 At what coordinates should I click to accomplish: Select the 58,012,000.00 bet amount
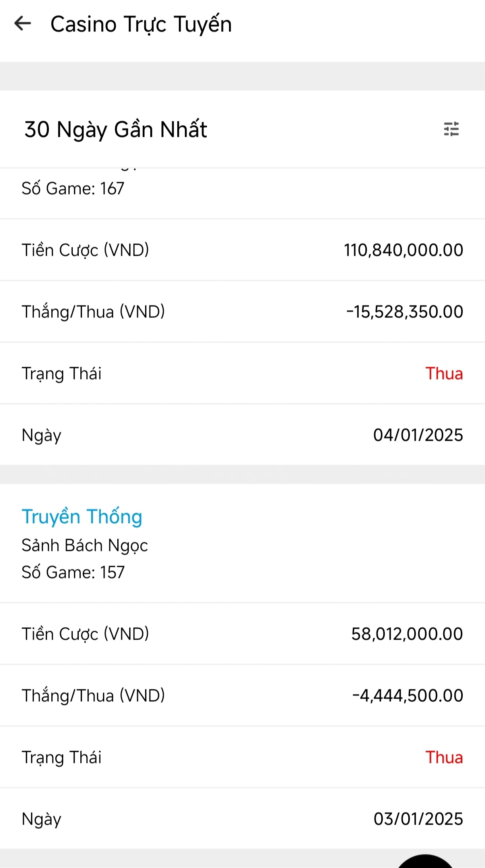407,634
